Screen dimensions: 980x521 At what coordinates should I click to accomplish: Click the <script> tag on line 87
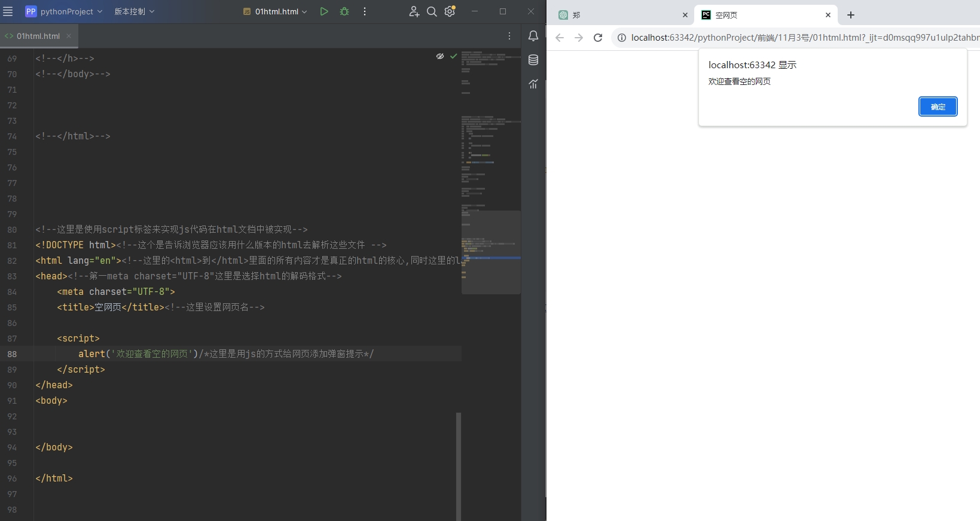point(78,339)
